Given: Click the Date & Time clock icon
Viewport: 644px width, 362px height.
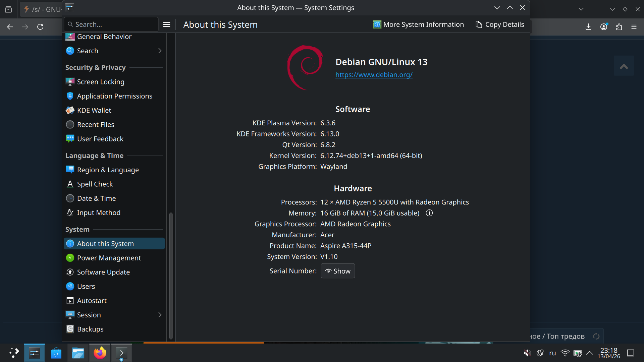Looking at the screenshot, I should (70, 198).
